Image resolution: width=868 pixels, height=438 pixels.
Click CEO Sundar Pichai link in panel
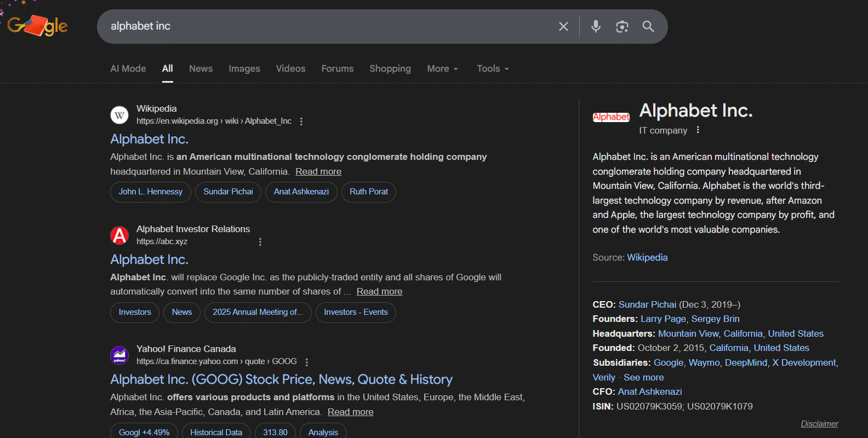pos(648,304)
